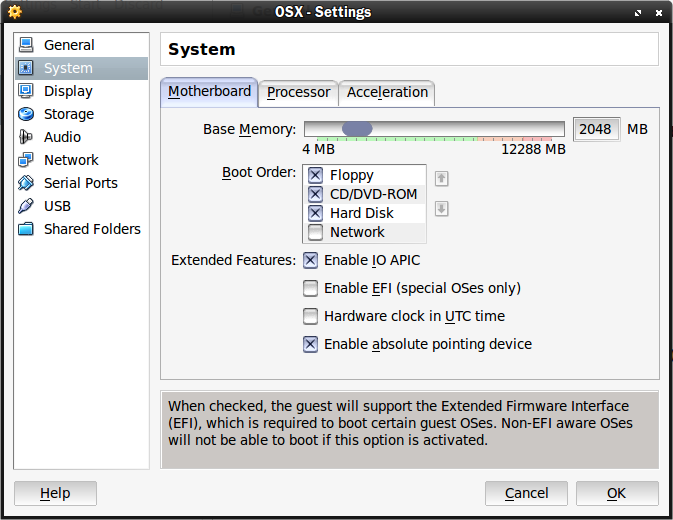Move selected boot device down with arrow

(x=441, y=209)
